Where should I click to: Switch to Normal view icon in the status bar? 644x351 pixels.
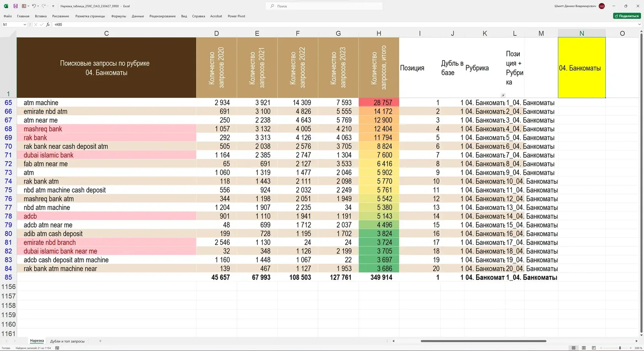[574, 348]
